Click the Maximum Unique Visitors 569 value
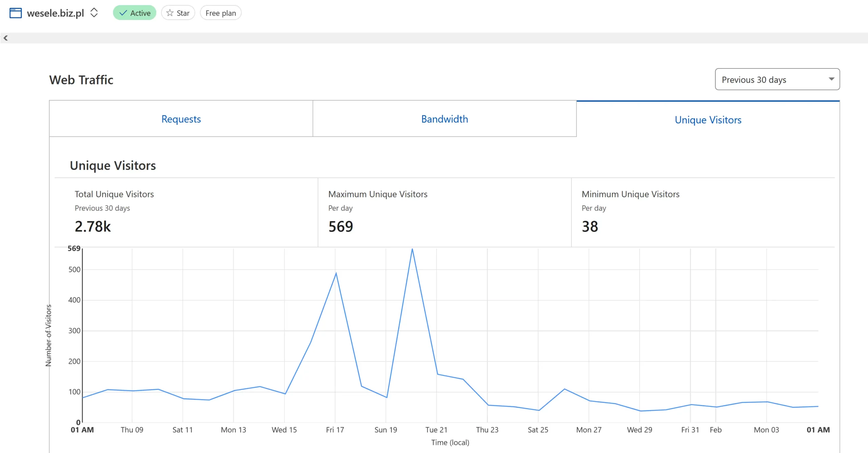The width and height of the screenshot is (868, 453). (x=340, y=226)
